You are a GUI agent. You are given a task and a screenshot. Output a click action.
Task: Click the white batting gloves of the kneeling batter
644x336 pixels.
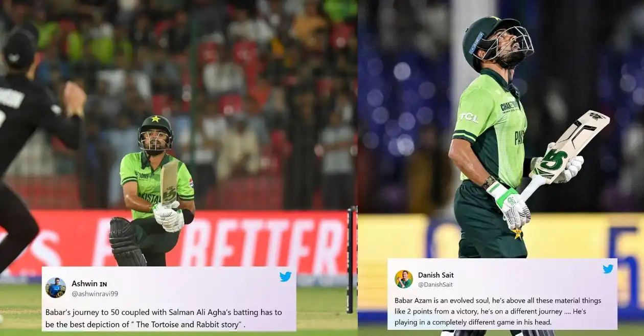(169, 216)
